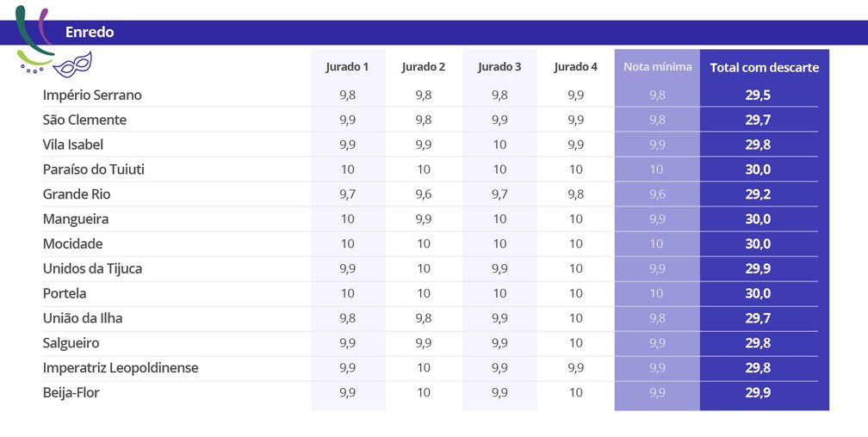Select the Unidos da Tijuca row label
This screenshot has width=868, height=437.
pos(92,269)
